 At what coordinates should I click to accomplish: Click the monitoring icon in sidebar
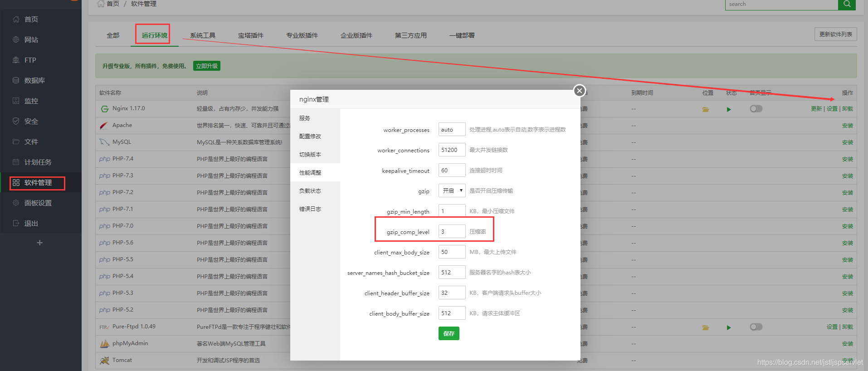16,101
